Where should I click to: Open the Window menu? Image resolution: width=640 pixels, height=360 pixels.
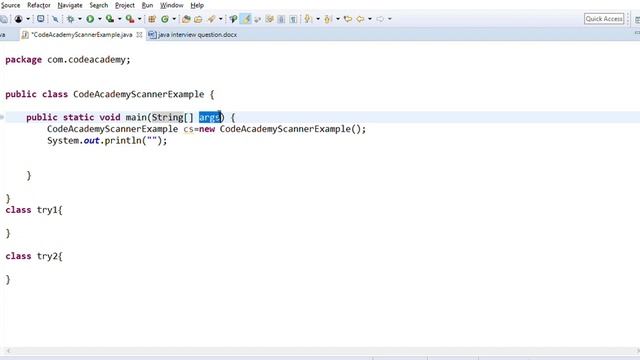pos(171,5)
